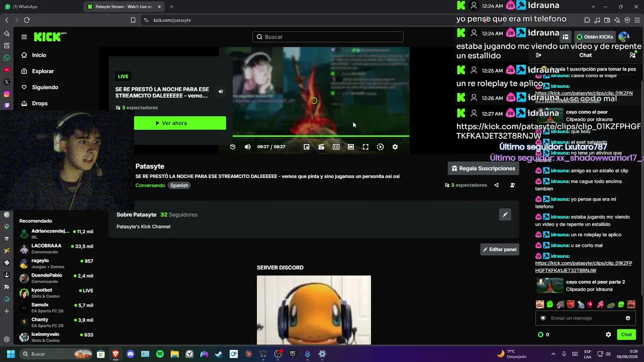The height and width of the screenshot is (362, 644).
Task: Toggle closed captions in the player
Action: (336, 147)
